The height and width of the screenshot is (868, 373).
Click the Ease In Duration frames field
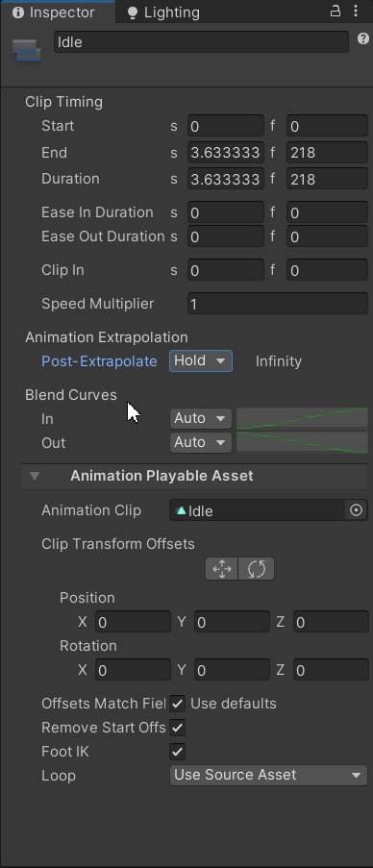[327, 212]
